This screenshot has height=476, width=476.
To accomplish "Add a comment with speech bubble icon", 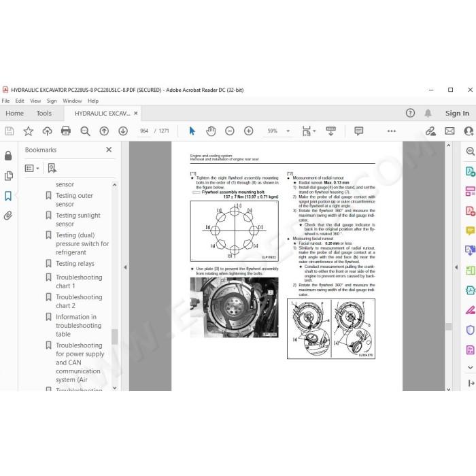I will (x=359, y=131).
